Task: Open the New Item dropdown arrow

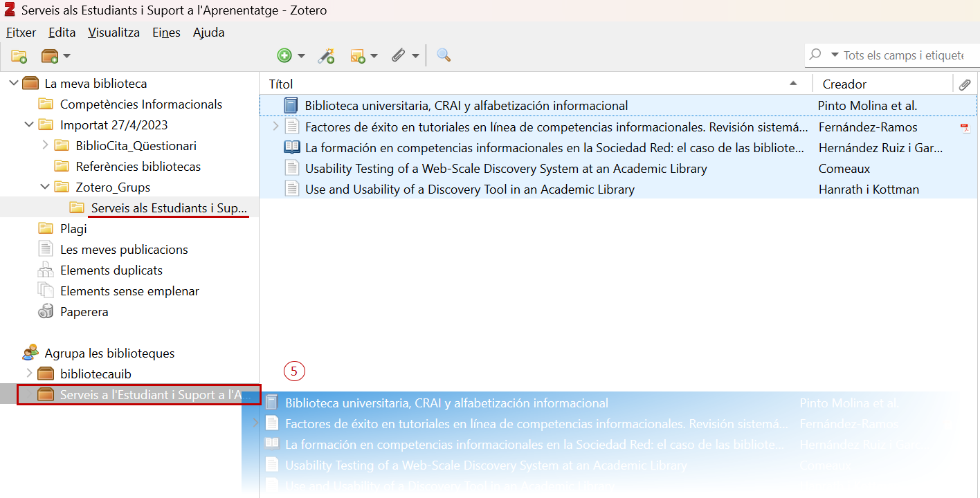Action: pyautogui.click(x=302, y=56)
